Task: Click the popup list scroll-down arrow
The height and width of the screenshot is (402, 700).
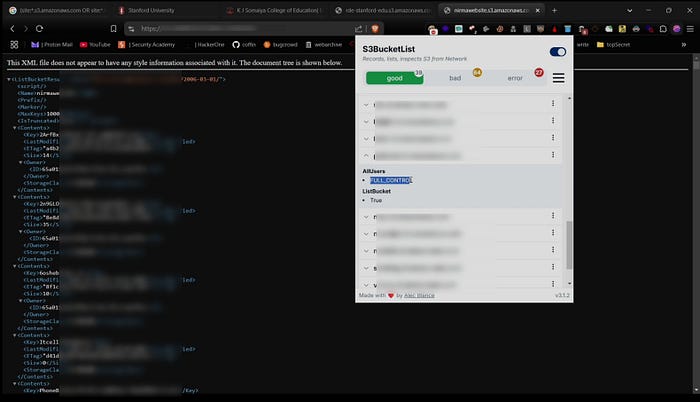Action: (569, 284)
